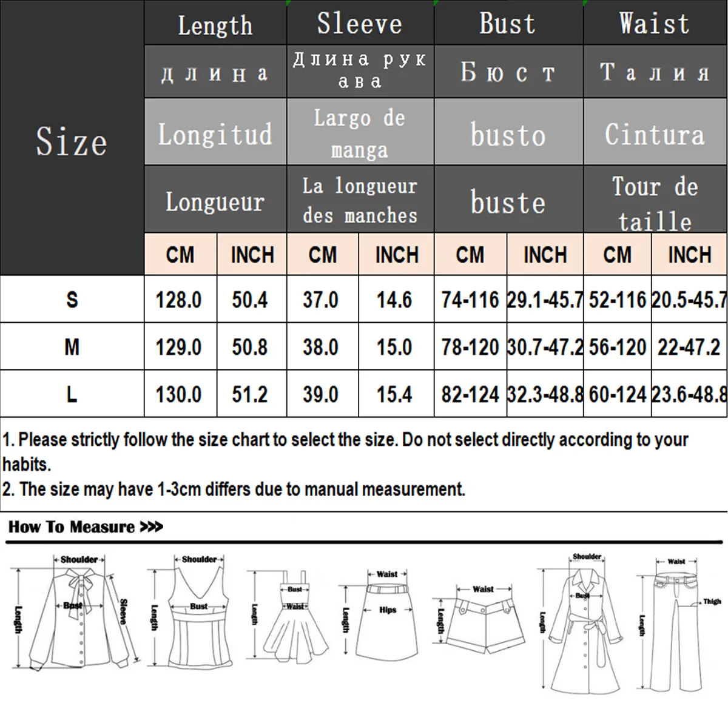Select the Waist column header
The height and width of the screenshot is (703, 728).
655,22
